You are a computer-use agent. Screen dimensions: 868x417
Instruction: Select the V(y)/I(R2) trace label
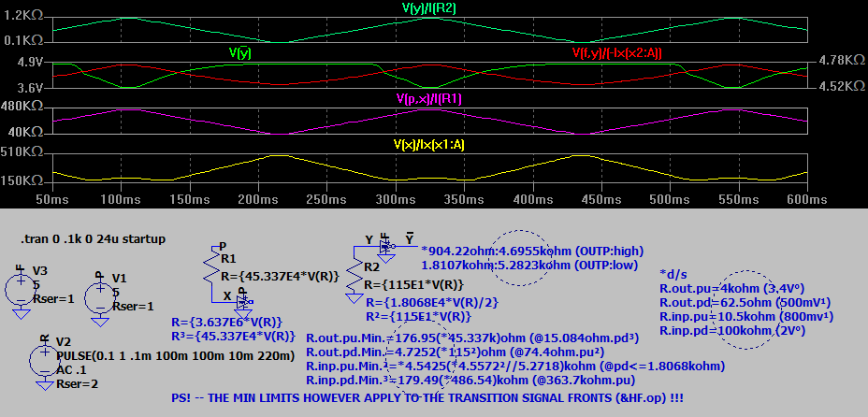click(x=428, y=8)
